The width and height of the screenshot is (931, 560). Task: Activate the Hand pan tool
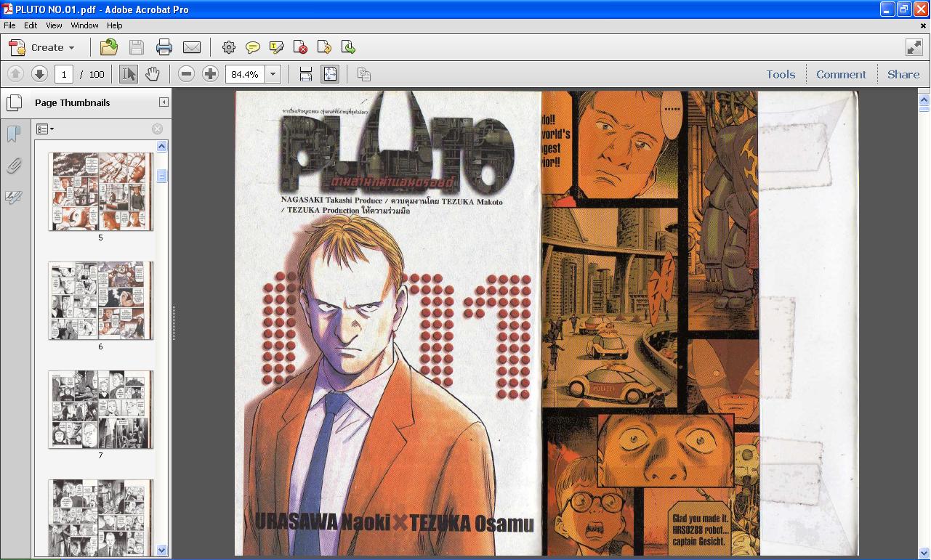coord(153,74)
